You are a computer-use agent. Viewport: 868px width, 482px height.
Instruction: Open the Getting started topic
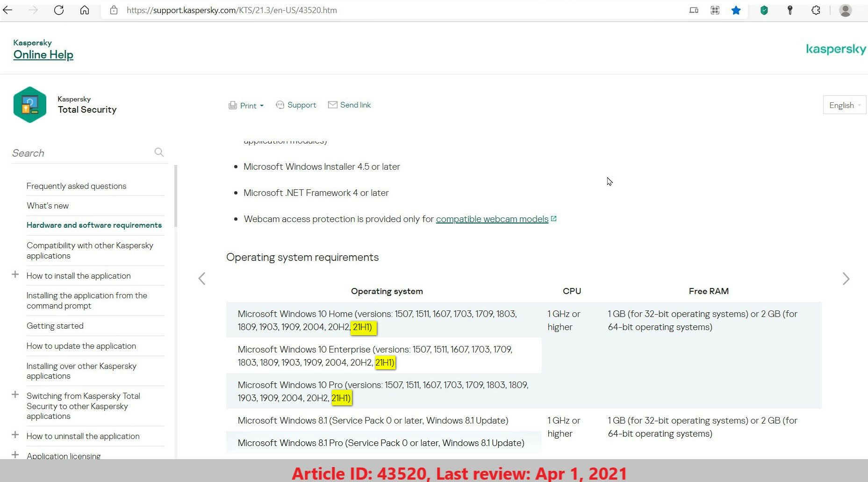coord(55,326)
